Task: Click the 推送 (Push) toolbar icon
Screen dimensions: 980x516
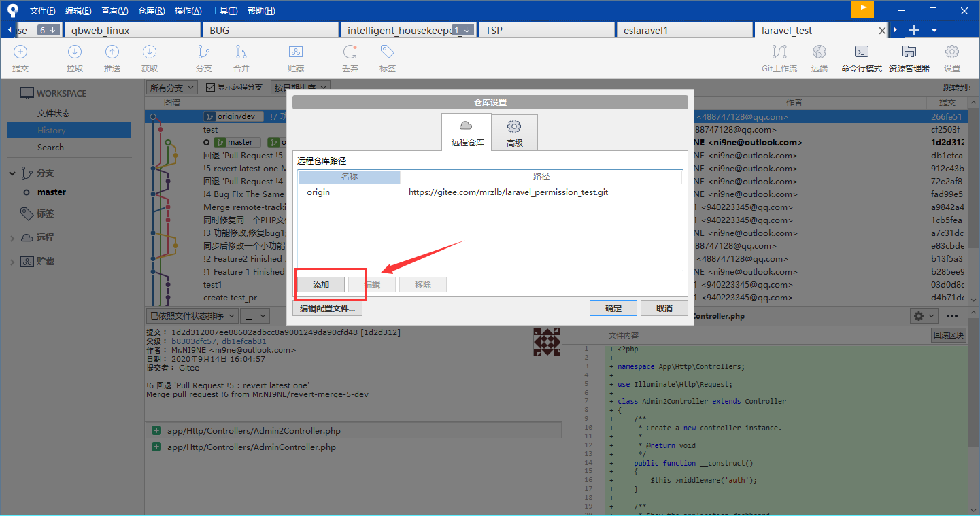Action: click(x=112, y=52)
